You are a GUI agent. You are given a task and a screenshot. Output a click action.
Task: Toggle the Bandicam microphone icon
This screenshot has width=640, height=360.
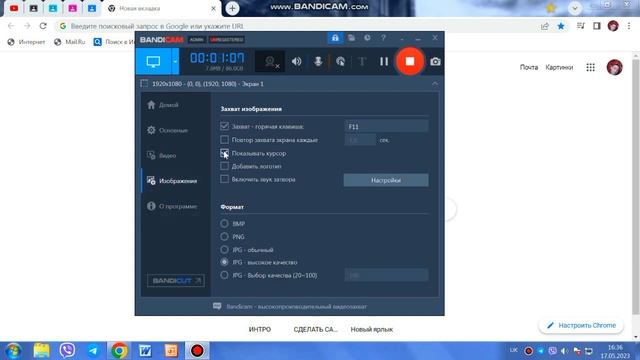point(318,62)
